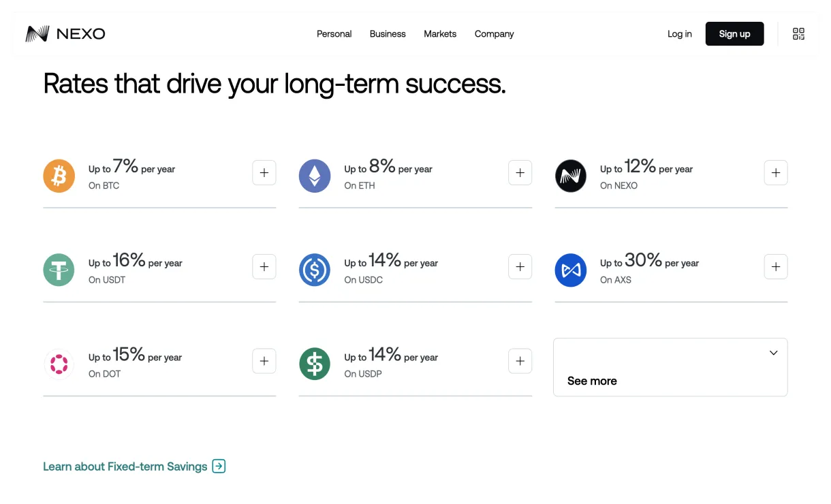Select the Tether USDT coin icon
The width and height of the screenshot is (831, 504).
tap(59, 270)
